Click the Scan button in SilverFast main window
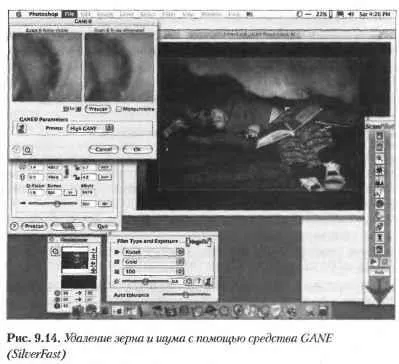 68,226
